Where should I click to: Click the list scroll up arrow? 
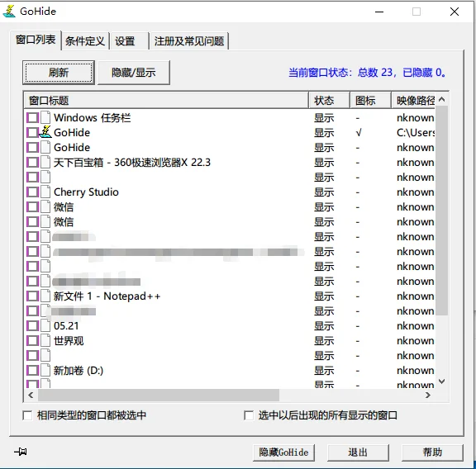pos(441,100)
